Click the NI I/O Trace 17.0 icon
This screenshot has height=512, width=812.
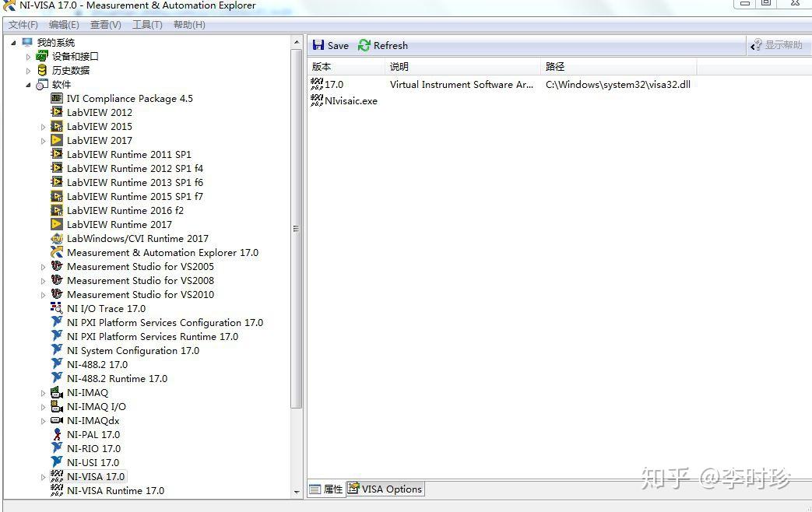pos(57,308)
